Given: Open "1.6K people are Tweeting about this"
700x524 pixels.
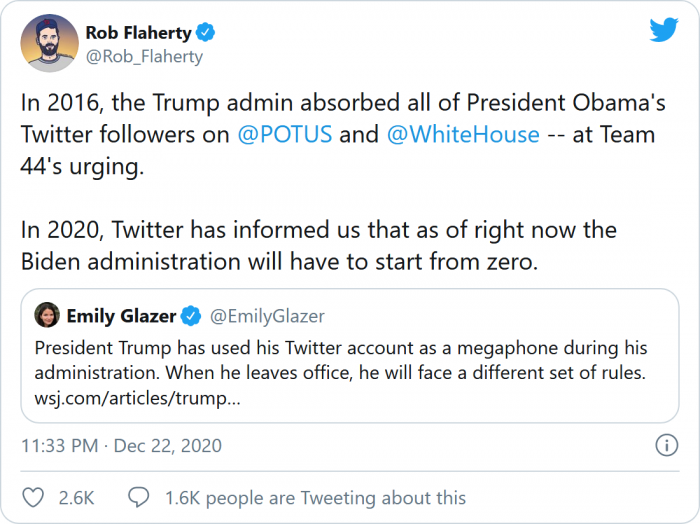Looking at the screenshot, I should point(315,497).
